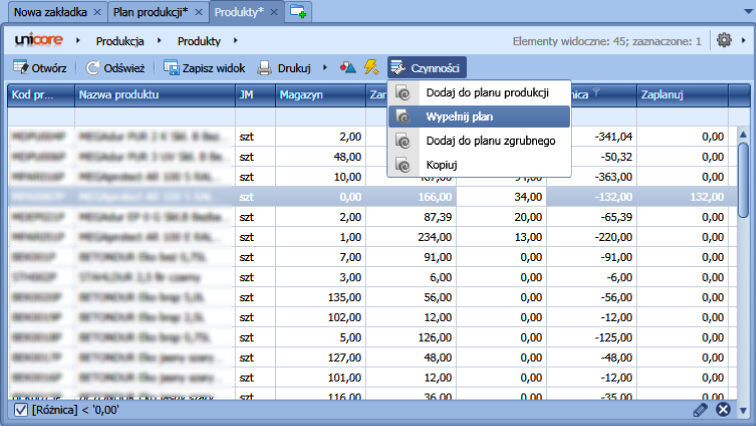Expand the breadcrumb arrow after Produkty
Screen dimensions: 756x426
pos(234,41)
